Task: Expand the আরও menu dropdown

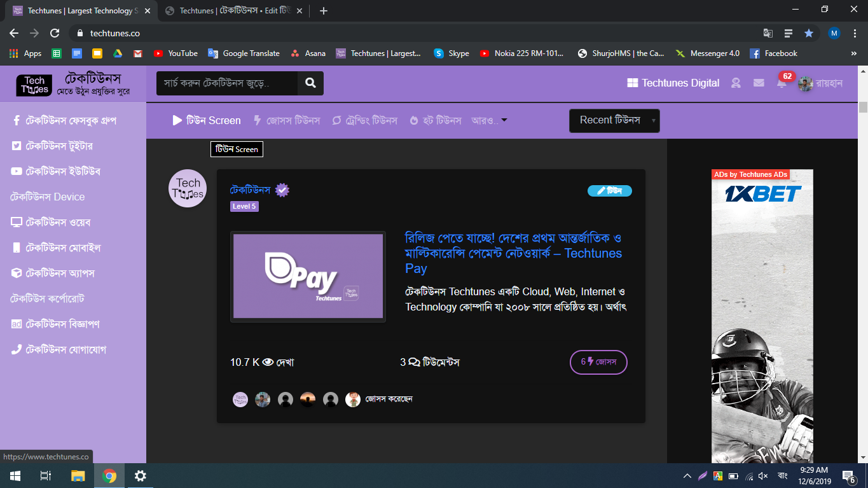Action: 489,120
